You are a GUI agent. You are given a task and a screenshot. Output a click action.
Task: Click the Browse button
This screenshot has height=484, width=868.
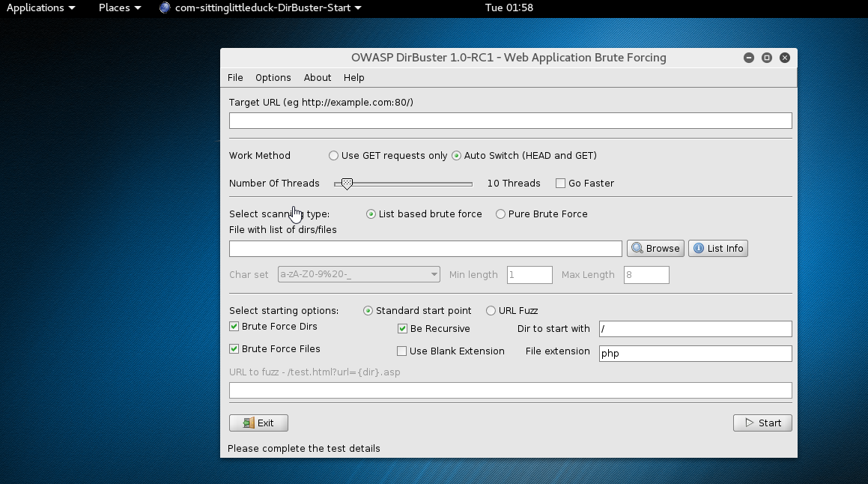pos(655,248)
